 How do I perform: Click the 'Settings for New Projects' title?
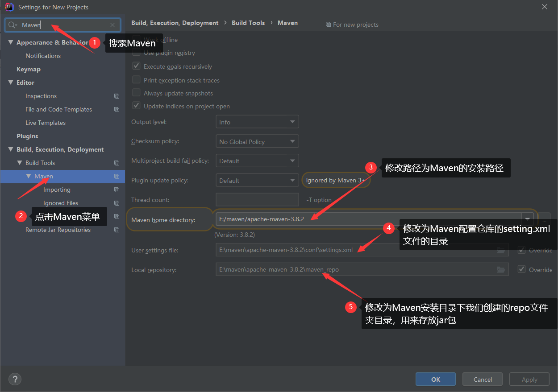53,7
